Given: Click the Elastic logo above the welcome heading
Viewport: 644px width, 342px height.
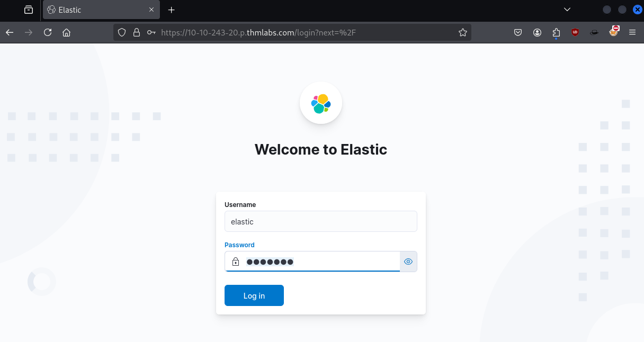Looking at the screenshot, I should point(321,103).
